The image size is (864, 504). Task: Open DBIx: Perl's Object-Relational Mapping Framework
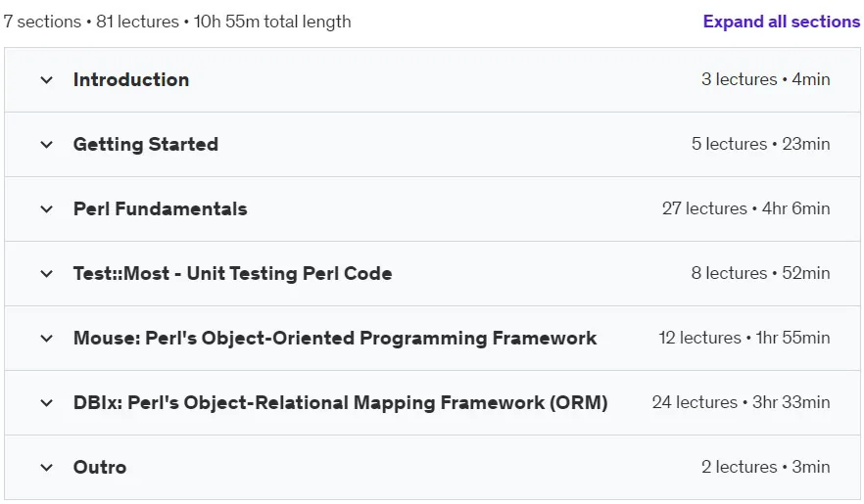click(341, 403)
